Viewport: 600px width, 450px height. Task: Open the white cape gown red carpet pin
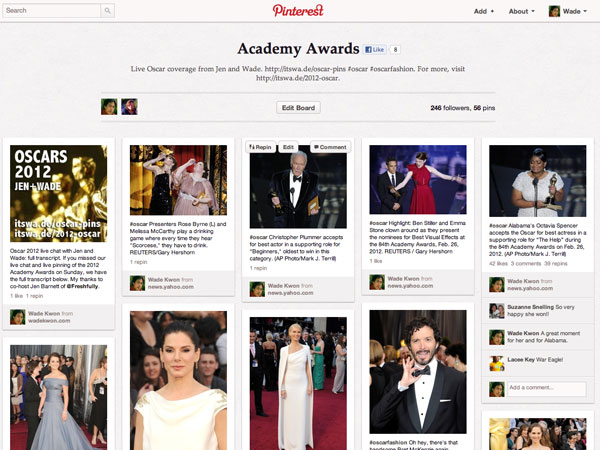pos(298,383)
